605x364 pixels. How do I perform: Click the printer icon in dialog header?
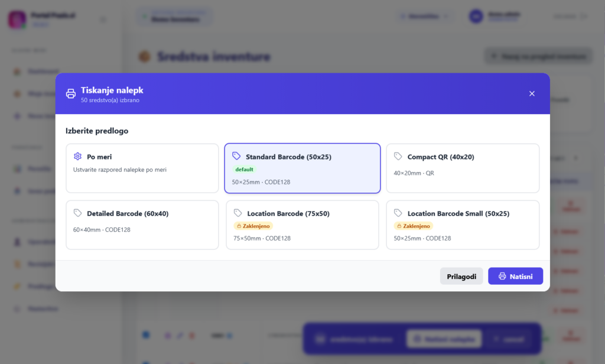(71, 94)
